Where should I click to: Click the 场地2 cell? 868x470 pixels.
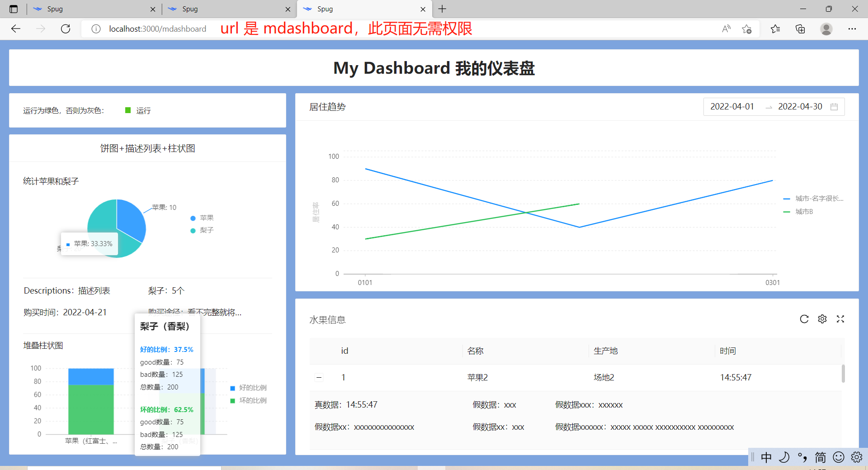coord(604,377)
